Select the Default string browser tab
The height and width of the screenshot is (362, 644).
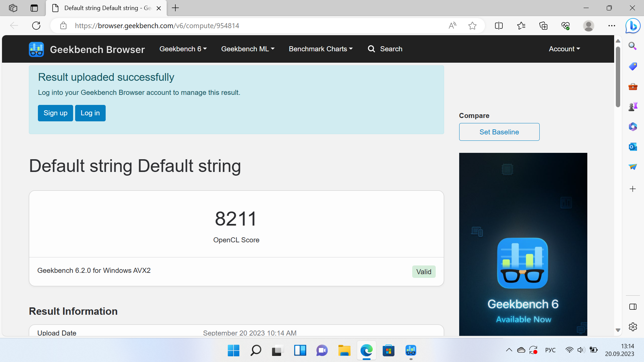(104, 8)
